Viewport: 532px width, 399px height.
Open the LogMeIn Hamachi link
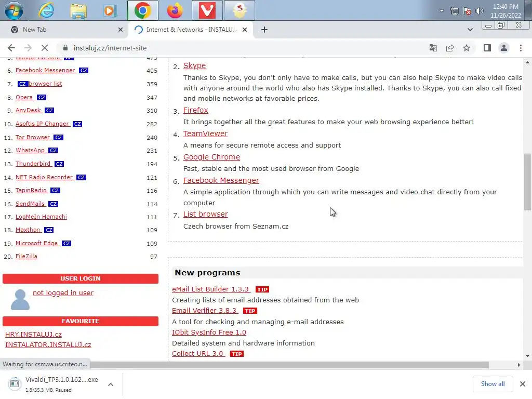point(41,217)
